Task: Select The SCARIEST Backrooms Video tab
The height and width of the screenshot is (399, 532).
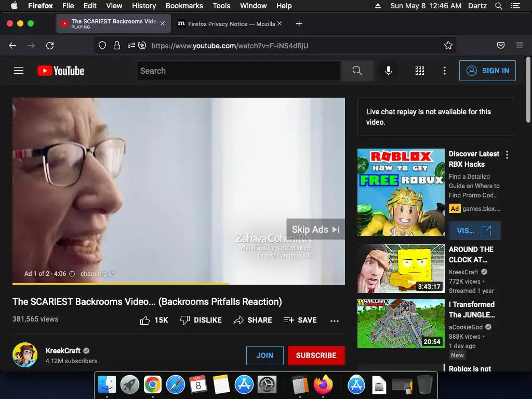Action: point(113,23)
